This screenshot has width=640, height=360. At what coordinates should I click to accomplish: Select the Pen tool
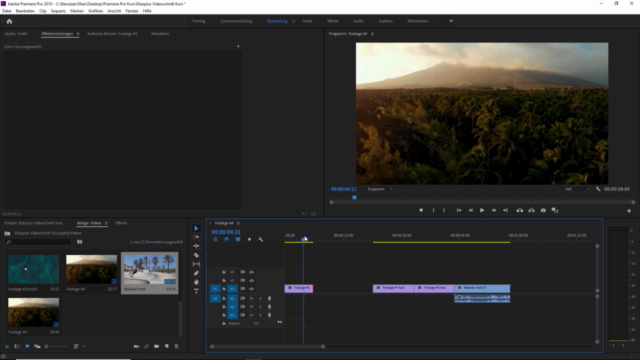click(196, 273)
